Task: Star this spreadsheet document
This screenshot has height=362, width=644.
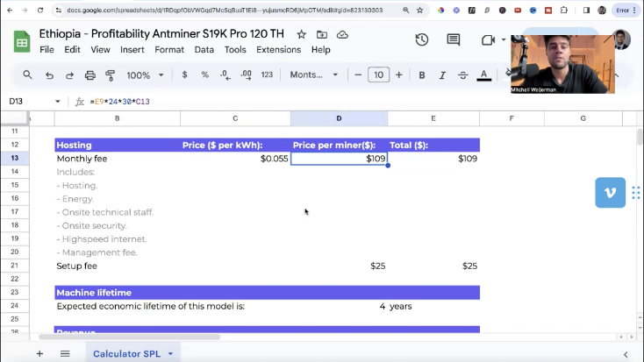Action: tap(301, 34)
